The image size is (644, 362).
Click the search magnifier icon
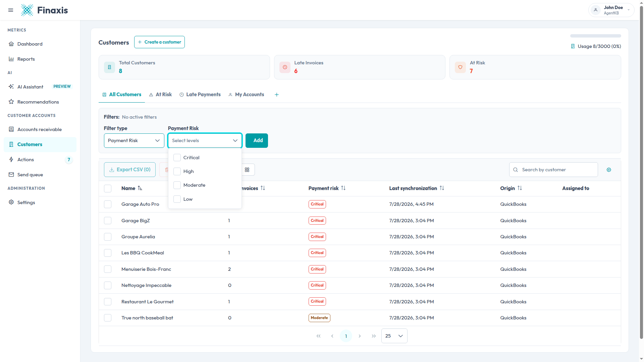click(516, 170)
